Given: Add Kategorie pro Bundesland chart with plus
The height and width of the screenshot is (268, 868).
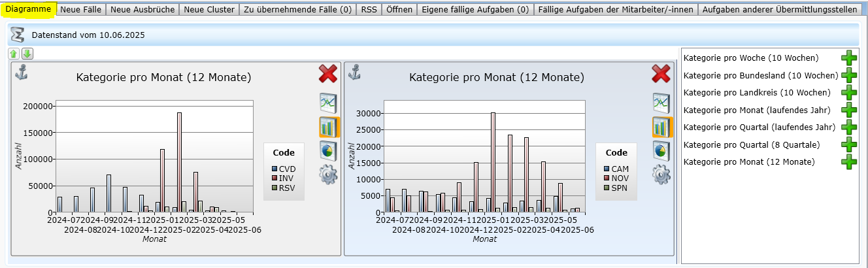Looking at the screenshot, I should coord(849,75).
